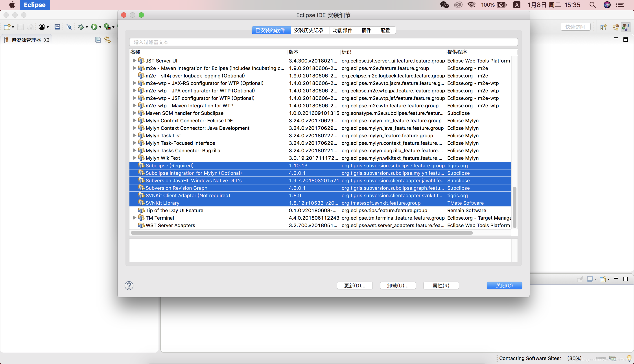
Task: Open the Debug dropdown arrow
Action: (87, 27)
